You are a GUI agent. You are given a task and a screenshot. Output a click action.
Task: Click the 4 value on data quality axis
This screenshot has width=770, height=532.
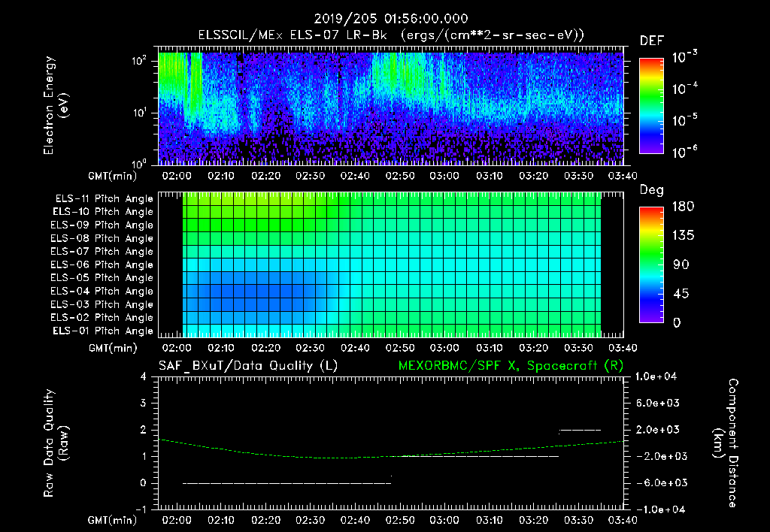pyautogui.click(x=144, y=377)
